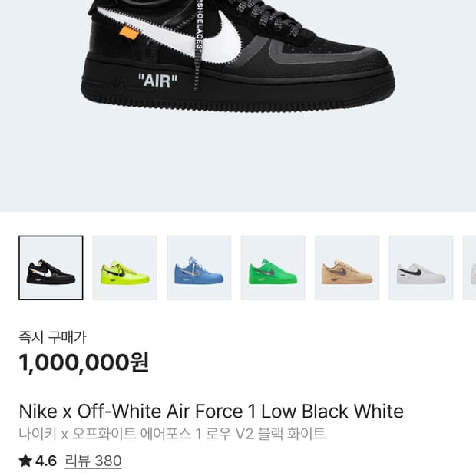
Task: Choose the blue shoe thumbnail
Action: [x=199, y=268]
